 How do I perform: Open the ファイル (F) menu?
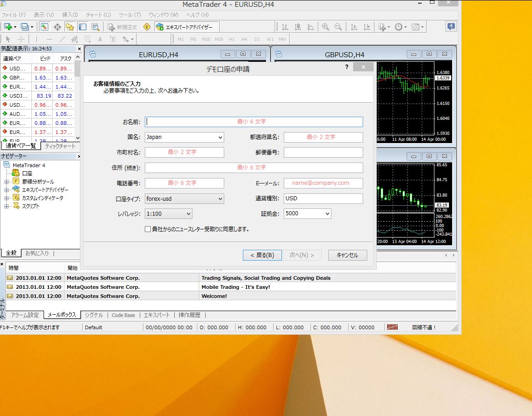14,15
